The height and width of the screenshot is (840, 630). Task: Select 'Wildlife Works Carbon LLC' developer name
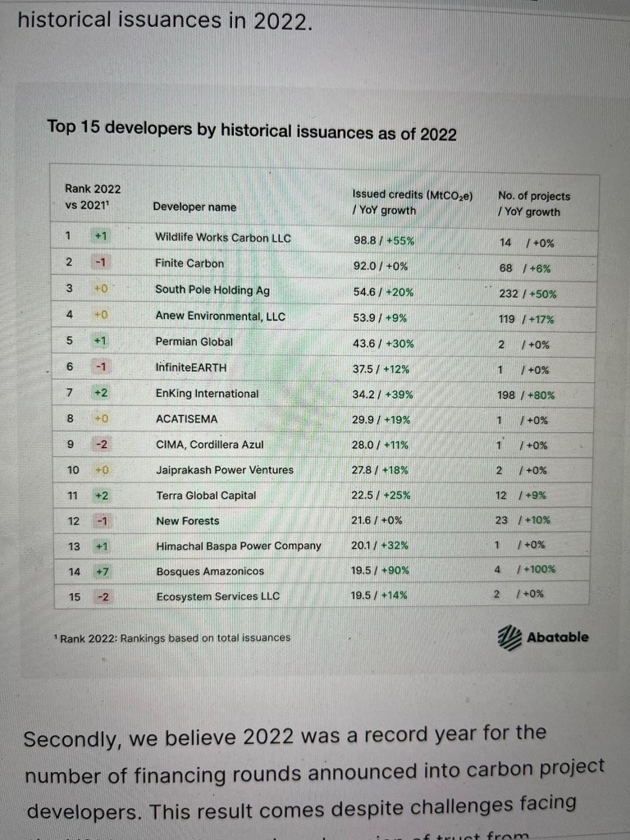pyautogui.click(x=223, y=237)
